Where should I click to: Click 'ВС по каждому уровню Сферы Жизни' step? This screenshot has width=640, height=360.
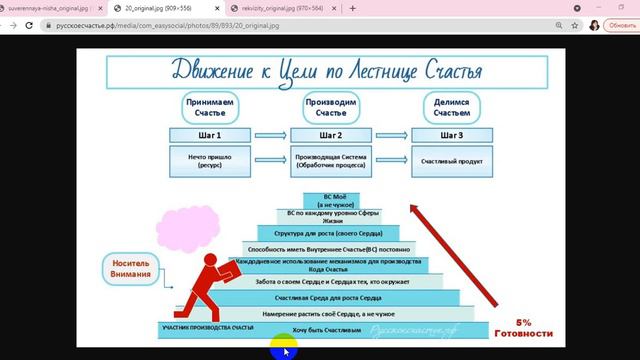click(x=329, y=217)
